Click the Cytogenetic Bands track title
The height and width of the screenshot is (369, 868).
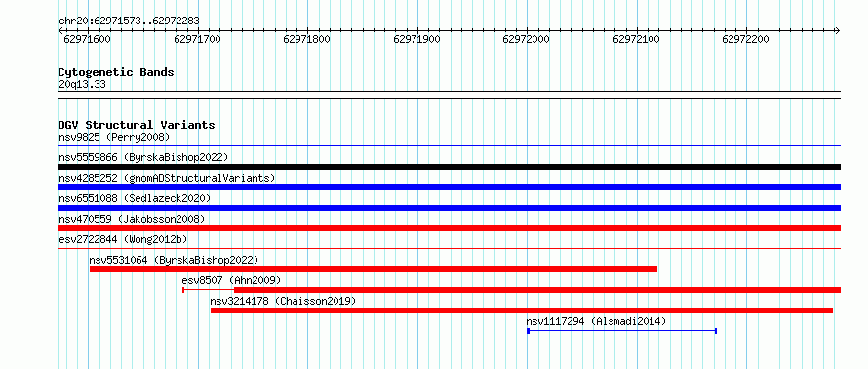click(x=116, y=72)
